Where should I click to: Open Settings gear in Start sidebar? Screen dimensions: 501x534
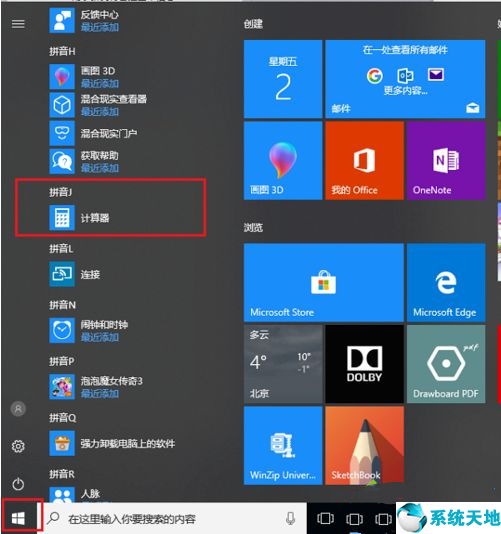tap(18, 446)
